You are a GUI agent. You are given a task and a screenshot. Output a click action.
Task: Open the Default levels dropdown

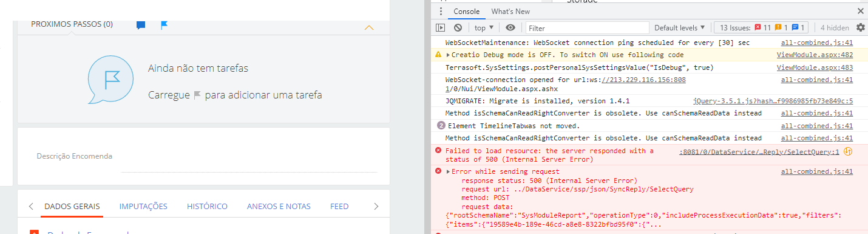(x=679, y=27)
